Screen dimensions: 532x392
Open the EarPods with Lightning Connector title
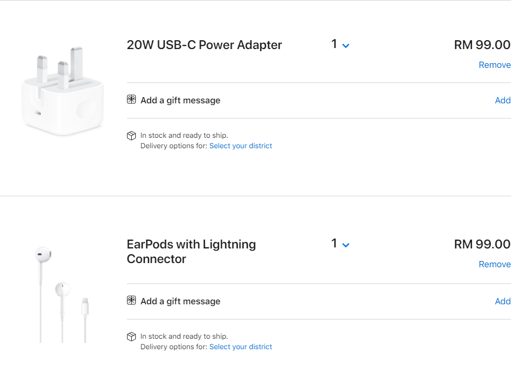(x=191, y=252)
